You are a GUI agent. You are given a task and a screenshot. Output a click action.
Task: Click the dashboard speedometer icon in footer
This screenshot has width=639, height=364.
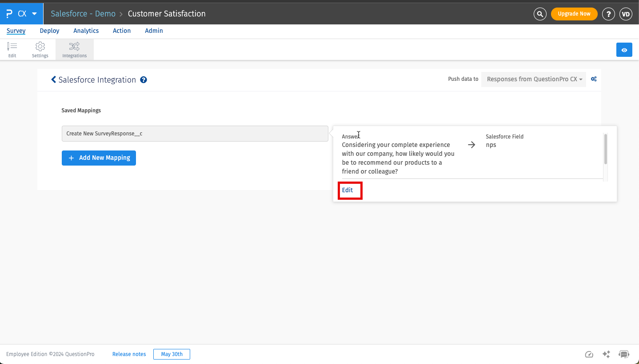(x=589, y=354)
